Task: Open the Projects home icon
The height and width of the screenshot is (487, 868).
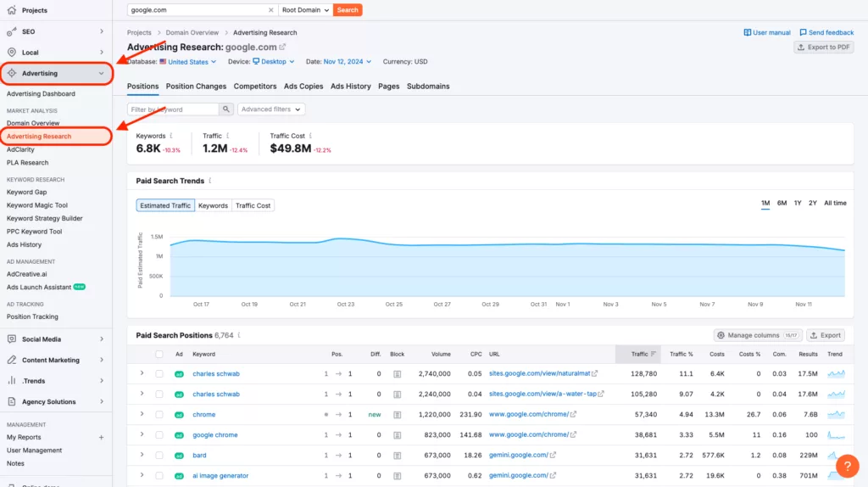Action: click(x=12, y=10)
